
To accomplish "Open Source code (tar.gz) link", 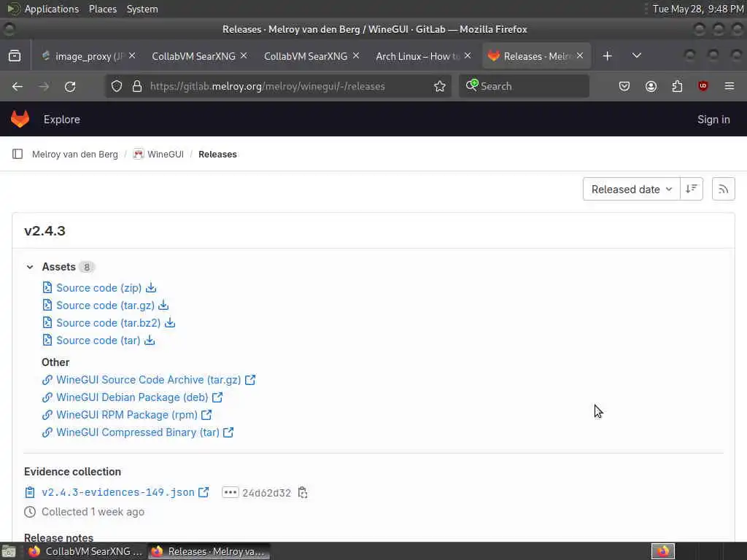I will [105, 306].
